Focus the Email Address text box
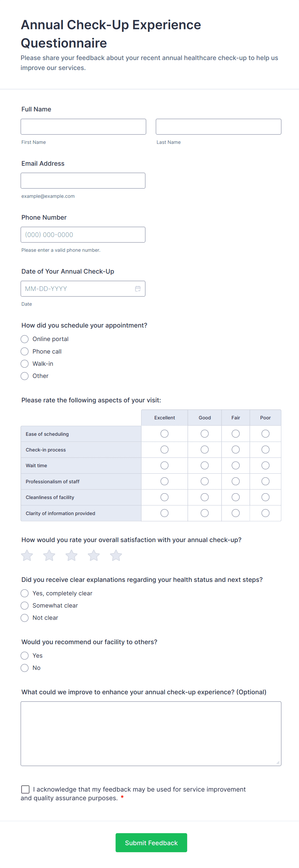299x868 pixels. 83,180
